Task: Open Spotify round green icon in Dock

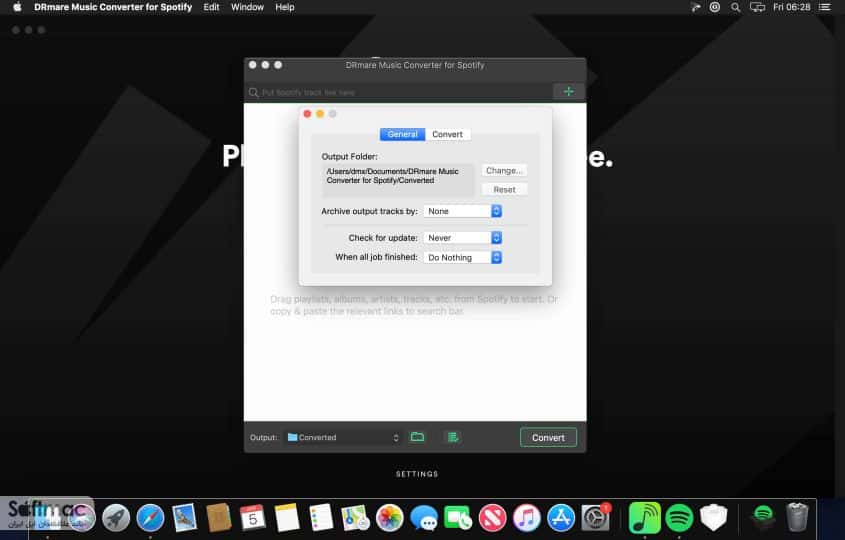Action: pyautogui.click(x=679, y=518)
